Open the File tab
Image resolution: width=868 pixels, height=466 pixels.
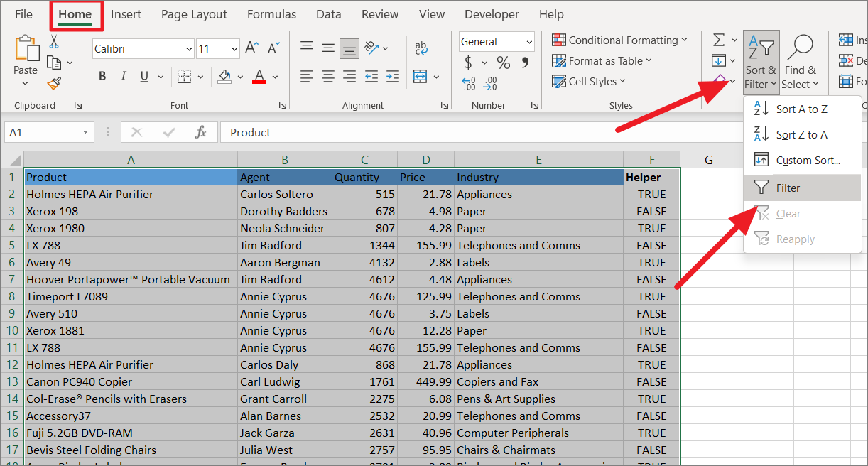tap(23, 14)
